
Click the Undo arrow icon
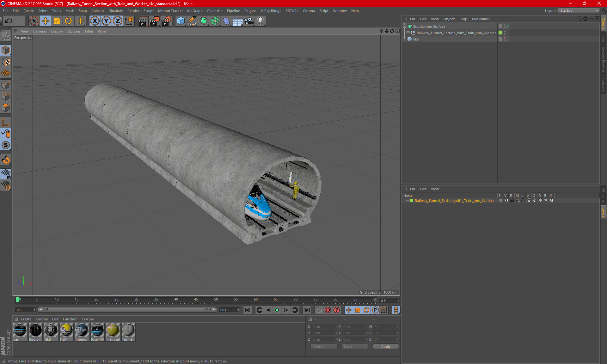(x=9, y=21)
